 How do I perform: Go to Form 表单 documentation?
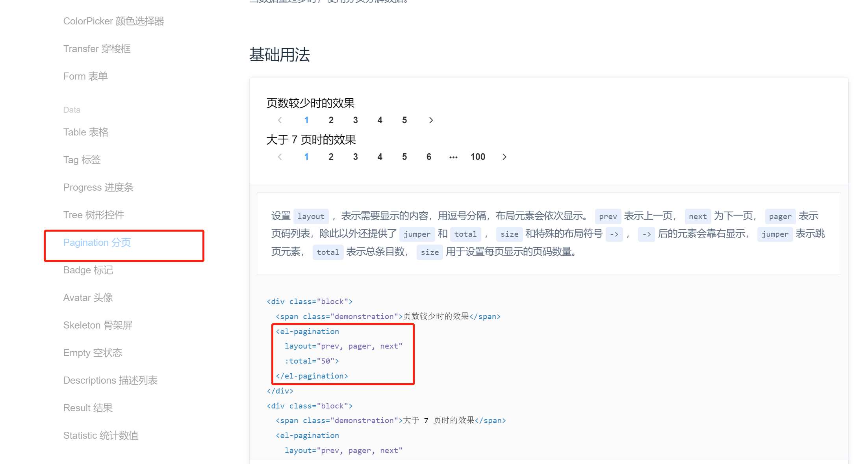[x=85, y=76]
